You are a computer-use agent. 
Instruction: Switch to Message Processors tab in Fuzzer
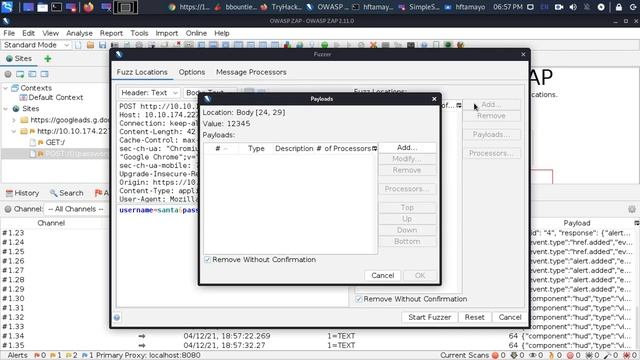pos(251,72)
